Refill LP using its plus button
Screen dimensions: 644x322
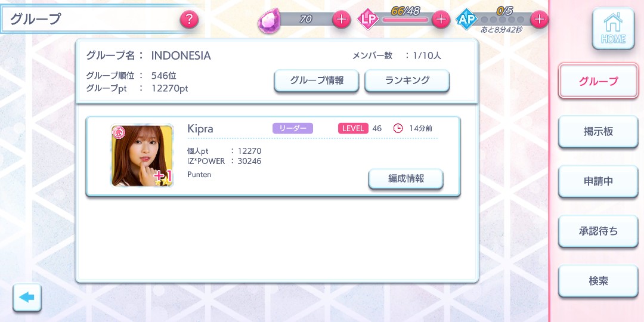(441, 19)
